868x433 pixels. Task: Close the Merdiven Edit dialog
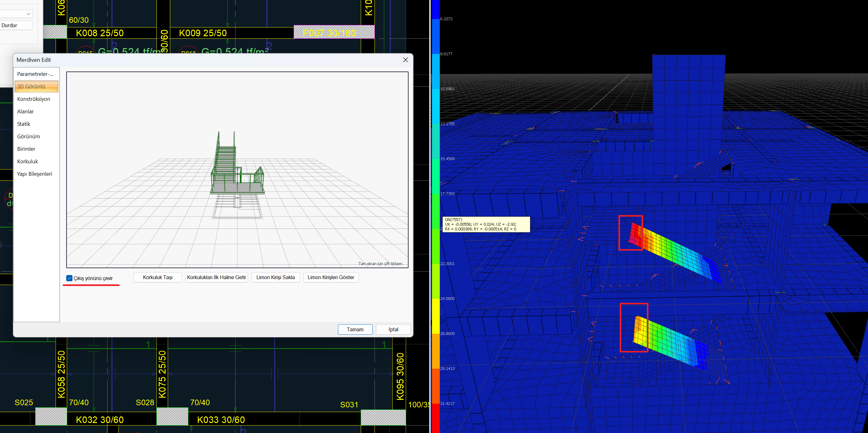point(405,60)
